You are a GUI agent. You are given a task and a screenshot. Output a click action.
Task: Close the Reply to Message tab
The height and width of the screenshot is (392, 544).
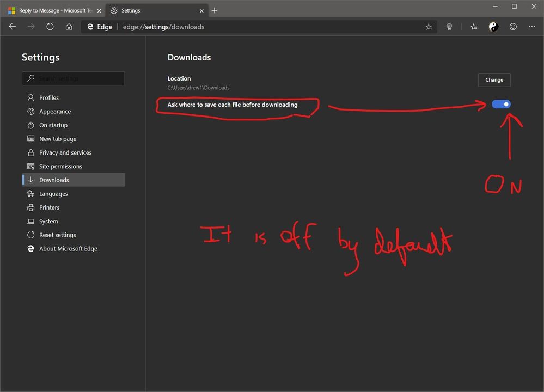point(99,11)
